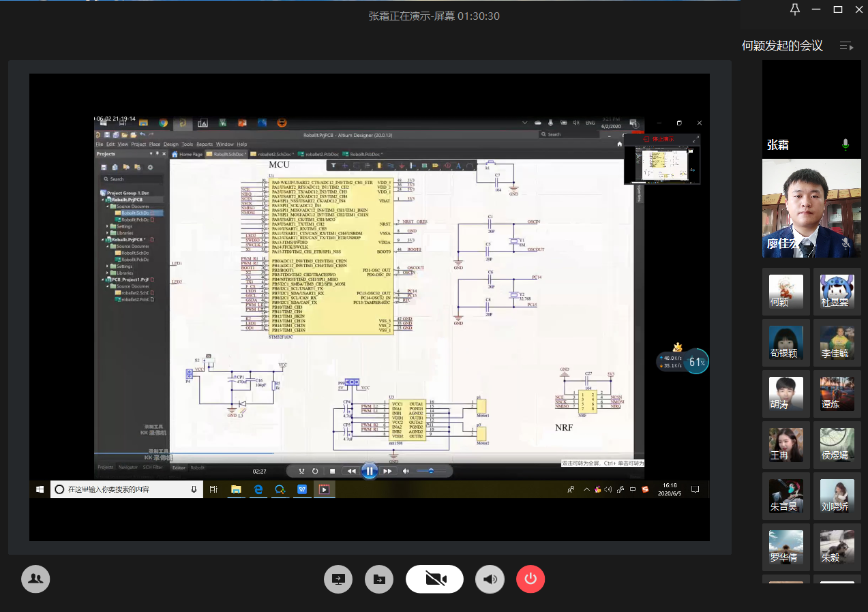Expand the Settings folder in Projects tree

point(107,226)
